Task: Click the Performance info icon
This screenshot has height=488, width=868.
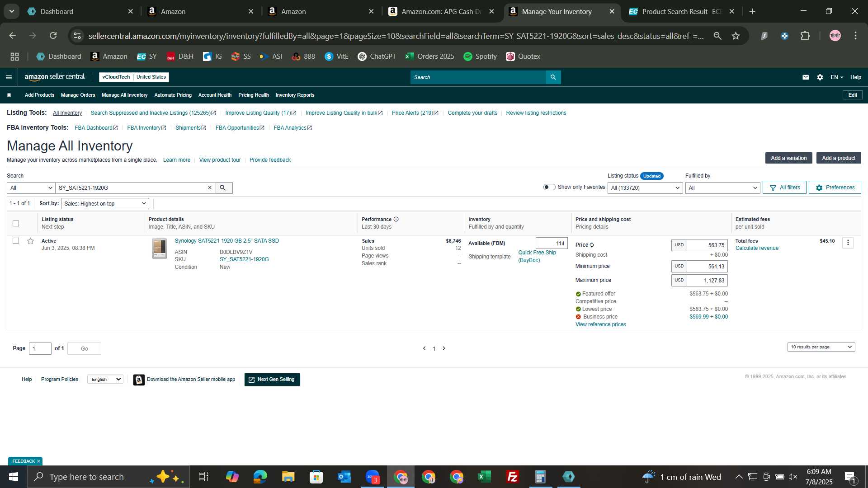Action: (x=396, y=219)
